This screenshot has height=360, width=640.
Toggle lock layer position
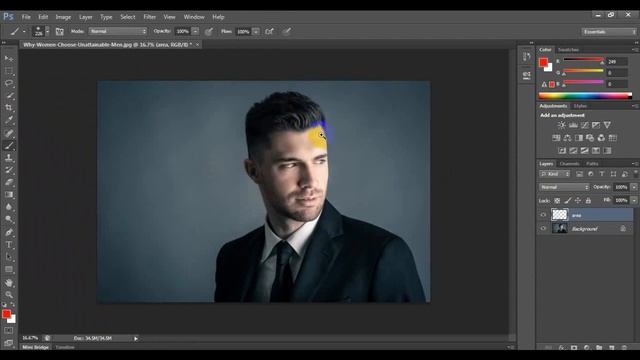click(578, 200)
